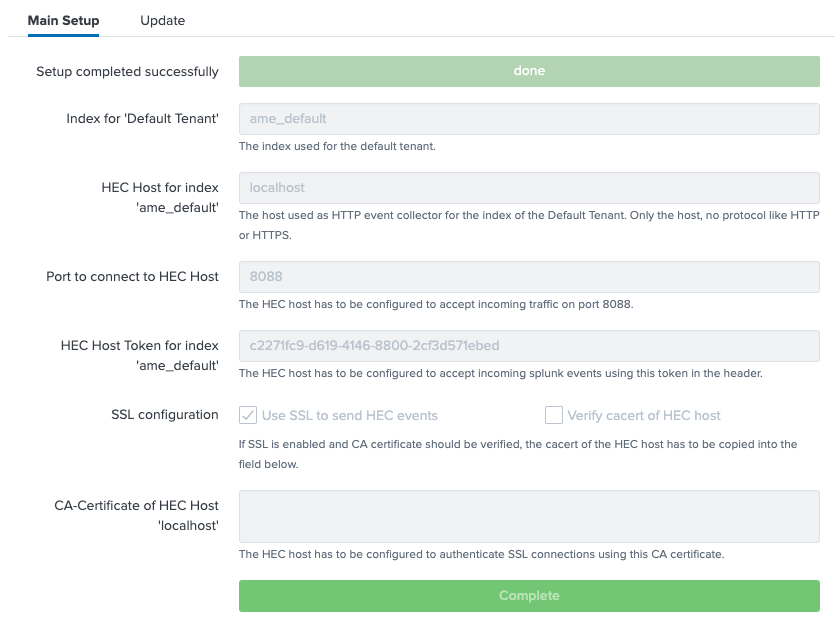This screenshot has height=622, width=835.
Task: Toggle the SSL configuration checkbox
Action: (x=247, y=414)
